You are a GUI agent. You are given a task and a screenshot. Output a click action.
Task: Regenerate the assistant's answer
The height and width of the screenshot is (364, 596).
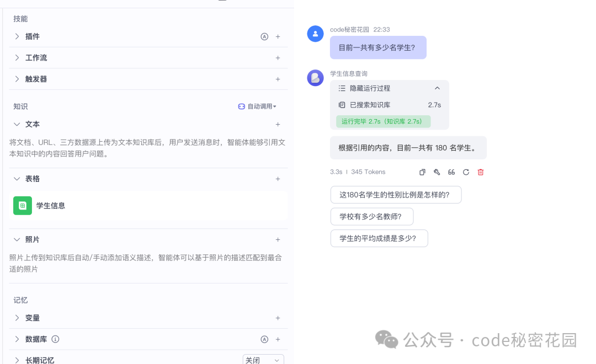[x=466, y=172]
